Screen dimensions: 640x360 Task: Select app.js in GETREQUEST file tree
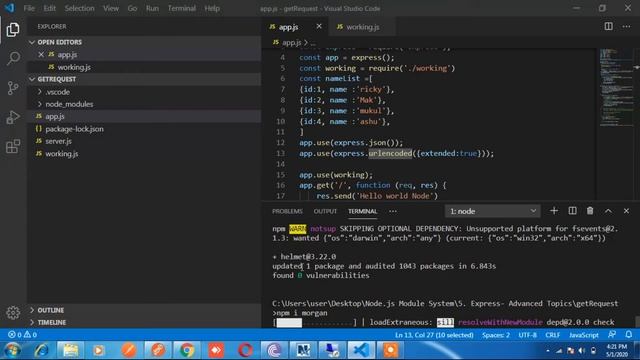coord(145,116)
